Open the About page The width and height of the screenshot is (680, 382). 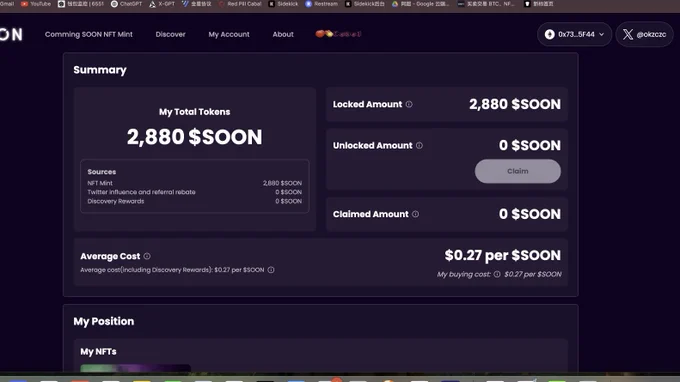coord(283,34)
